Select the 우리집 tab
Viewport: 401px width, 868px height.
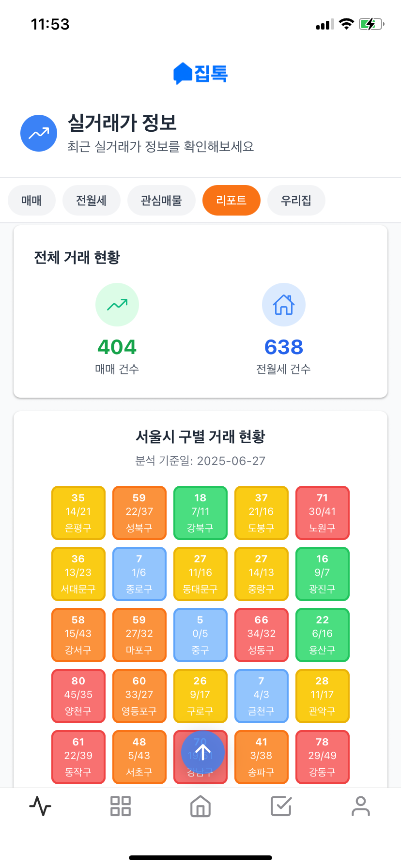[x=296, y=200]
